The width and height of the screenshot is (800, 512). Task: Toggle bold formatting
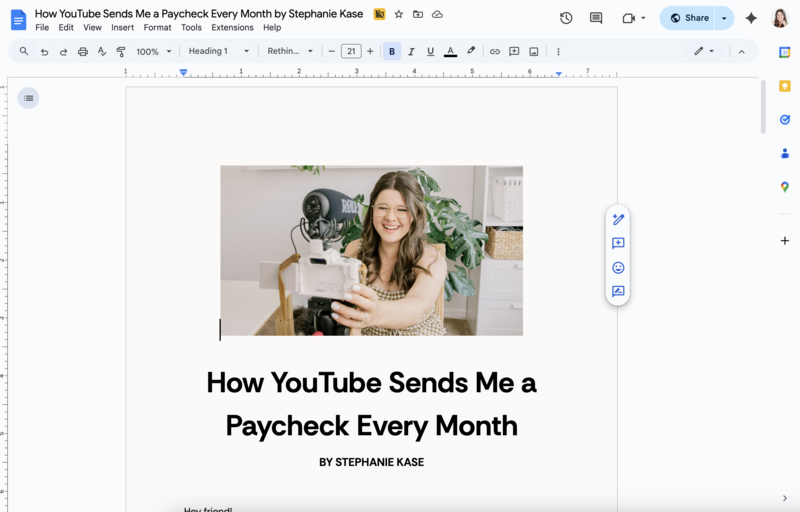coord(392,52)
